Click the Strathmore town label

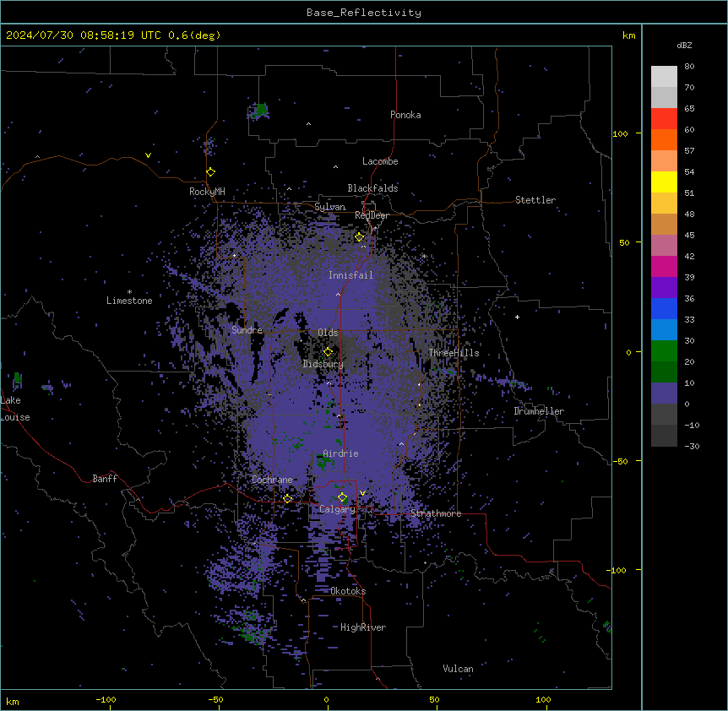[x=436, y=513]
